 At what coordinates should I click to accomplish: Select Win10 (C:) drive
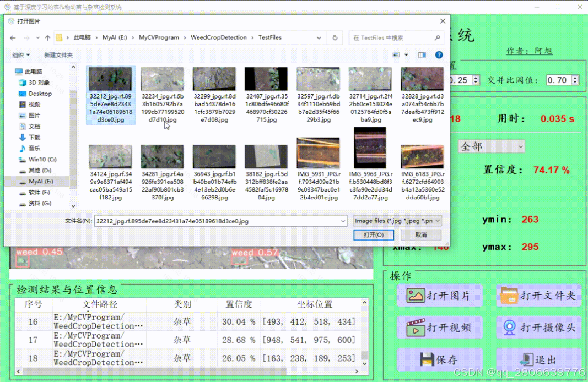coord(37,160)
